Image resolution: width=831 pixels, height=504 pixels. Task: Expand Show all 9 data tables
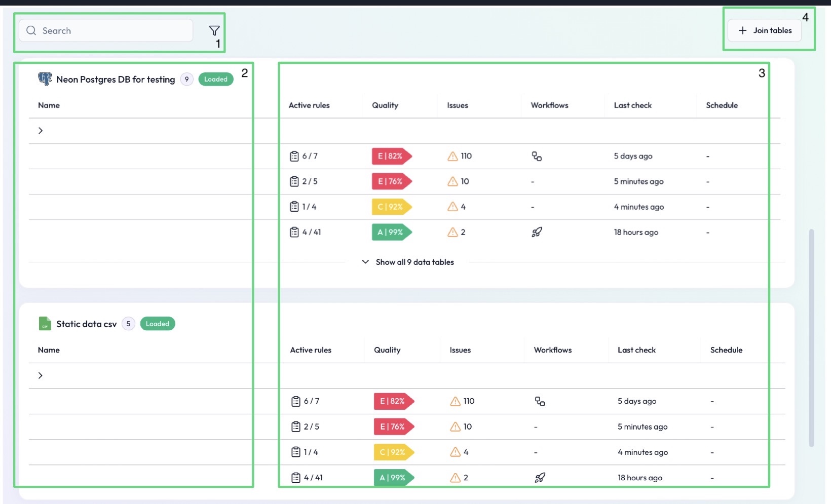(408, 262)
